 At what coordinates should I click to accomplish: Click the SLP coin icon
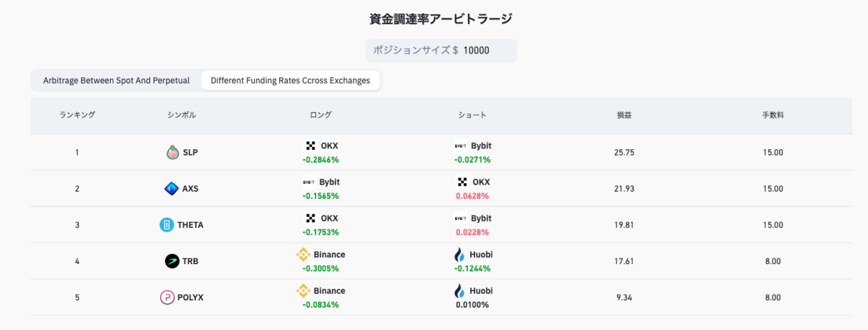[x=172, y=153]
